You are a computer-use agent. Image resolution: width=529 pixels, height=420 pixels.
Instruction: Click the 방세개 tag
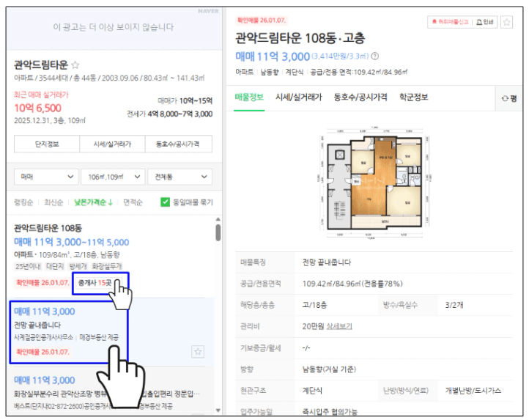coord(78,266)
